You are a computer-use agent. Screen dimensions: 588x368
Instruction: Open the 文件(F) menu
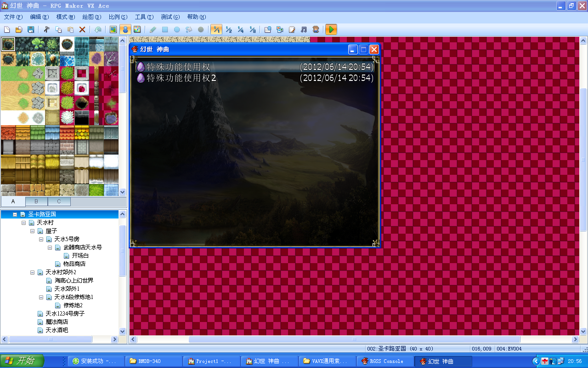coord(13,17)
